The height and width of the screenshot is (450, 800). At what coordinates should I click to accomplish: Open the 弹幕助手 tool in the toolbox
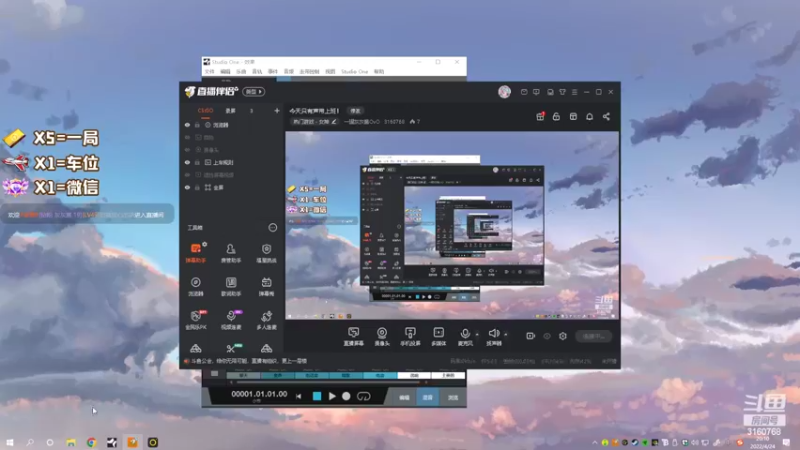point(195,253)
